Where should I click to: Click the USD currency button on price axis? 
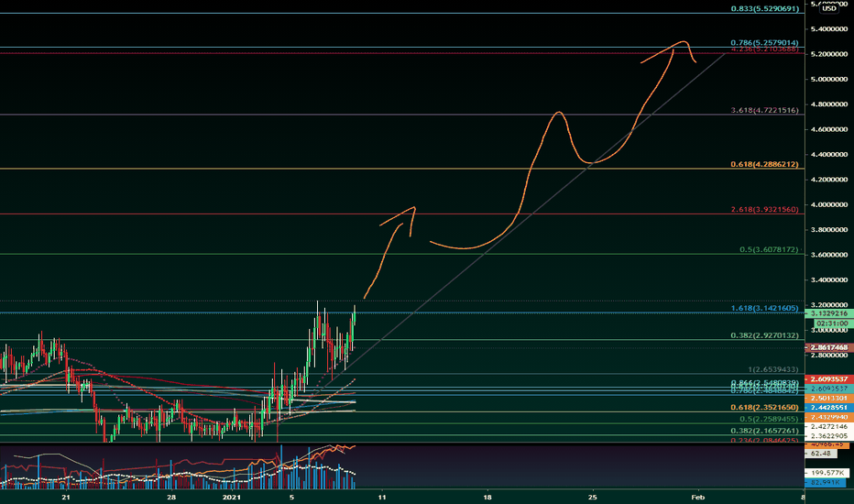(x=829, y=8)
